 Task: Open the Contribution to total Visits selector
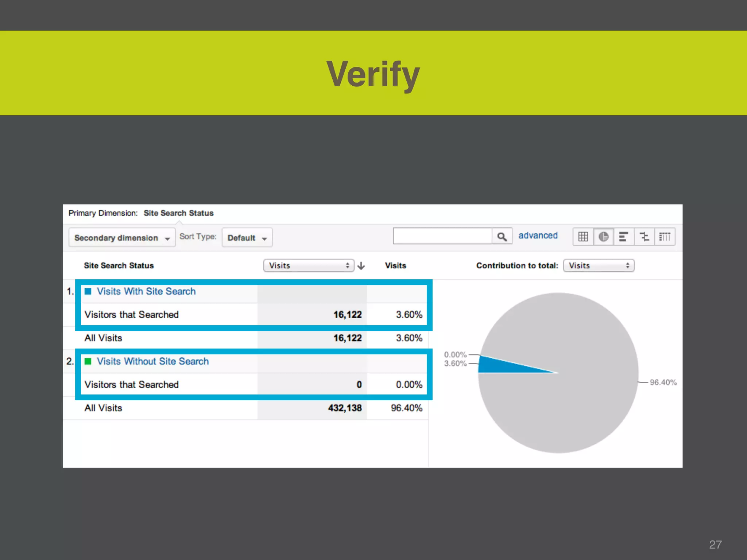click(599, 265)
